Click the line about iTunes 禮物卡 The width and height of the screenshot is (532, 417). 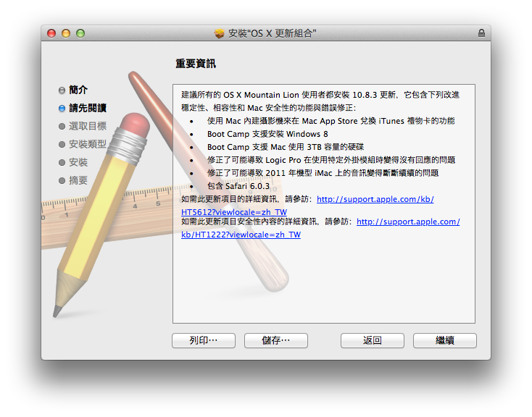tap(331, 121)
